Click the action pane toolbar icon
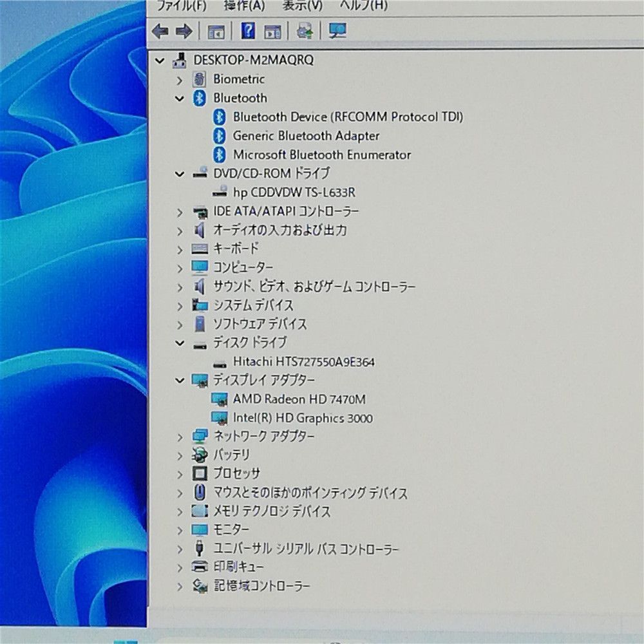Viewport: 644px width, 644px height. [272, 31]
